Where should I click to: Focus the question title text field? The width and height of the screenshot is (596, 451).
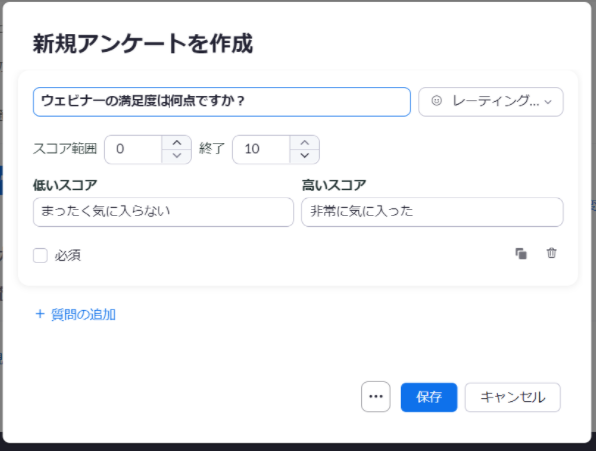pyautogui.click(x=222, y=102)
